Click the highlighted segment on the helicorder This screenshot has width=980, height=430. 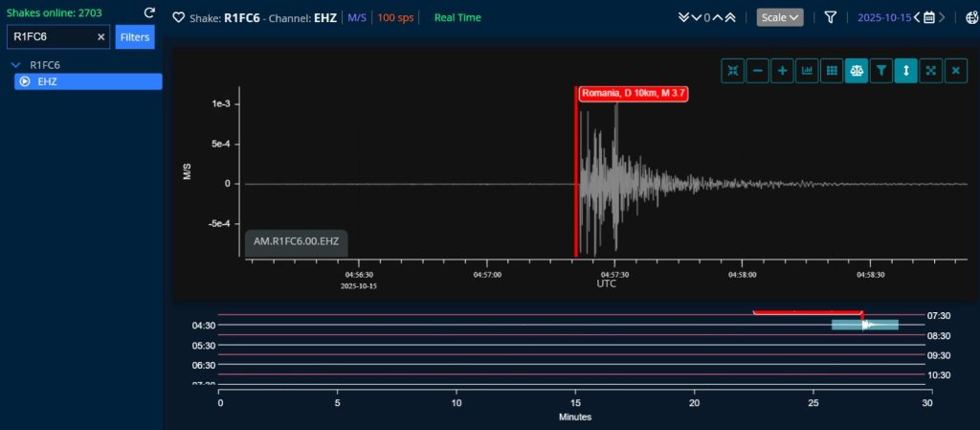tap(864, 325)
